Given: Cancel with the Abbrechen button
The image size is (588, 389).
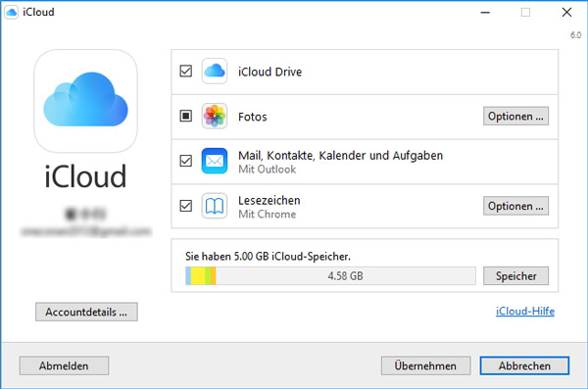Looking at the screenshot, I should pyautogui.click(x=524, y=365).
